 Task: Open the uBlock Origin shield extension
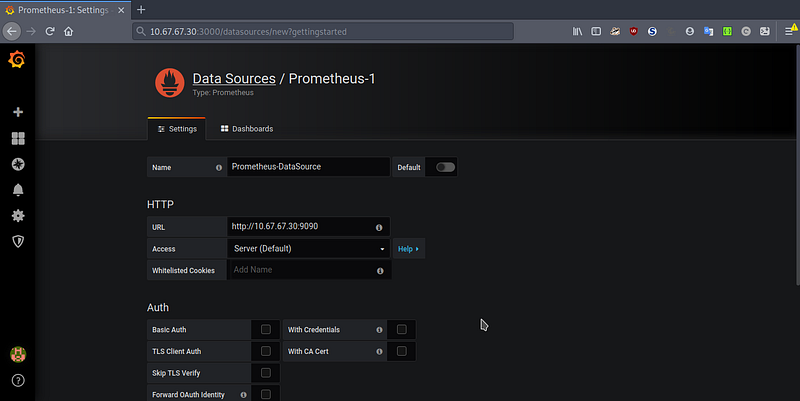(x=634, y=31)
